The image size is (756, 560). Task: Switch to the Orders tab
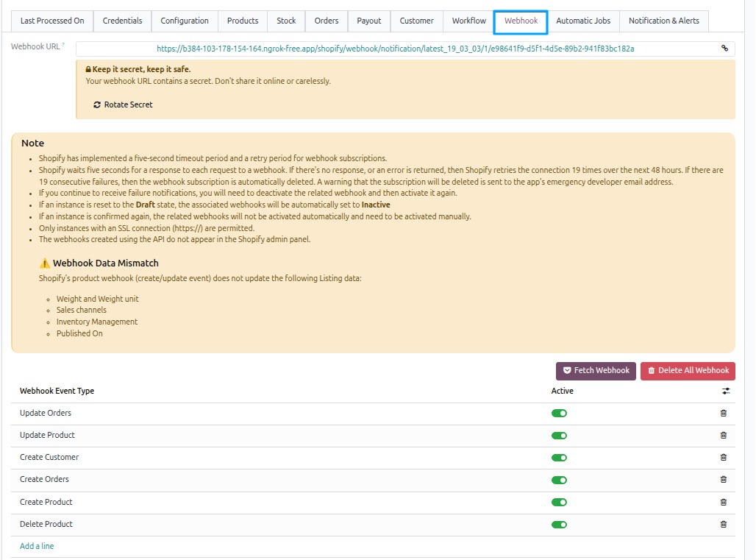coord(327,21)
